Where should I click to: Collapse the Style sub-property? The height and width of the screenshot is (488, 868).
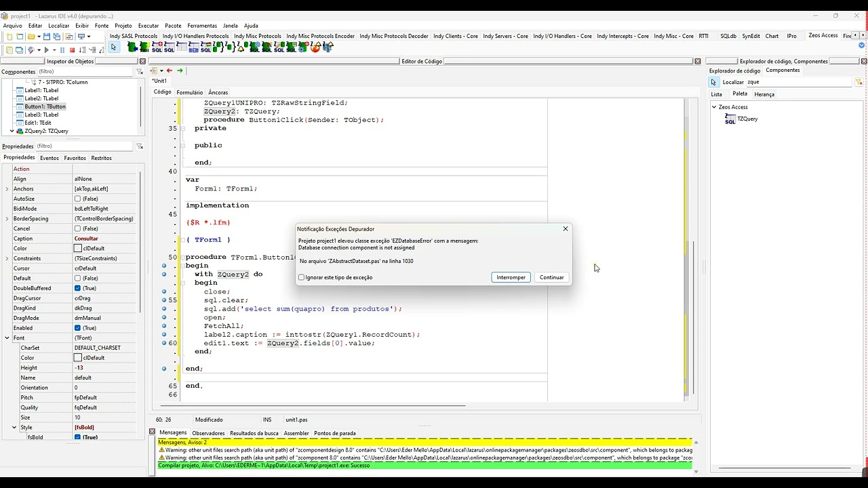pos(14,427)
